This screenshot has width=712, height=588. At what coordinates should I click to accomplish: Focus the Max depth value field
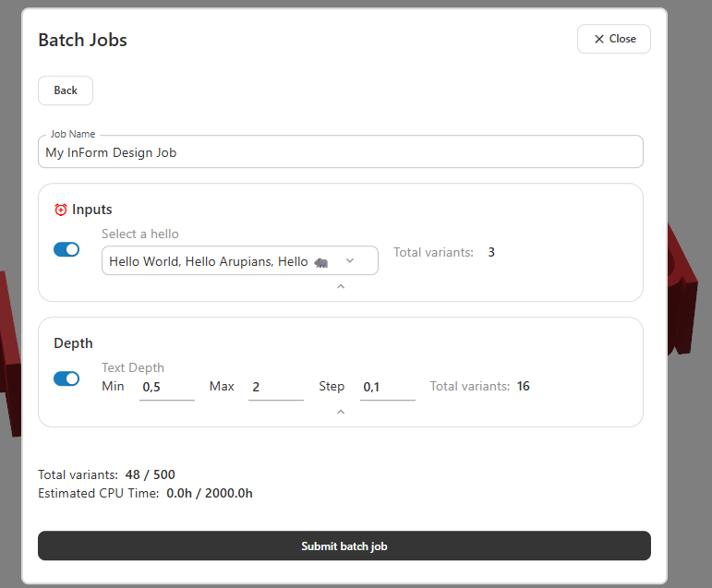click(275, 388)
